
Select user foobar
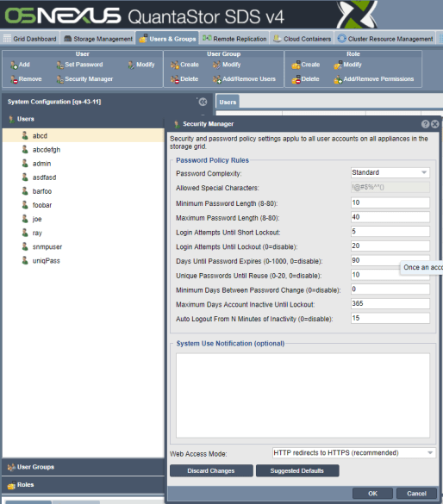pyautogui.click(x=84, y=205)
